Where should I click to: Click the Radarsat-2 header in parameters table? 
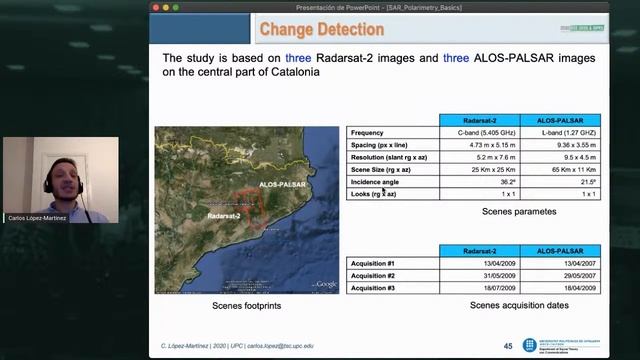[480, 120]
